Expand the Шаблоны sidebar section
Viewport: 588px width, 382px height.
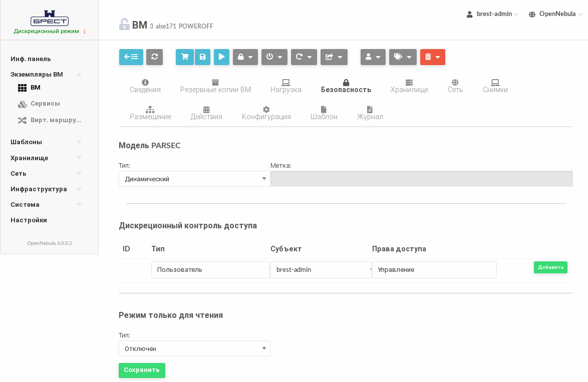(x=46, y=142)
